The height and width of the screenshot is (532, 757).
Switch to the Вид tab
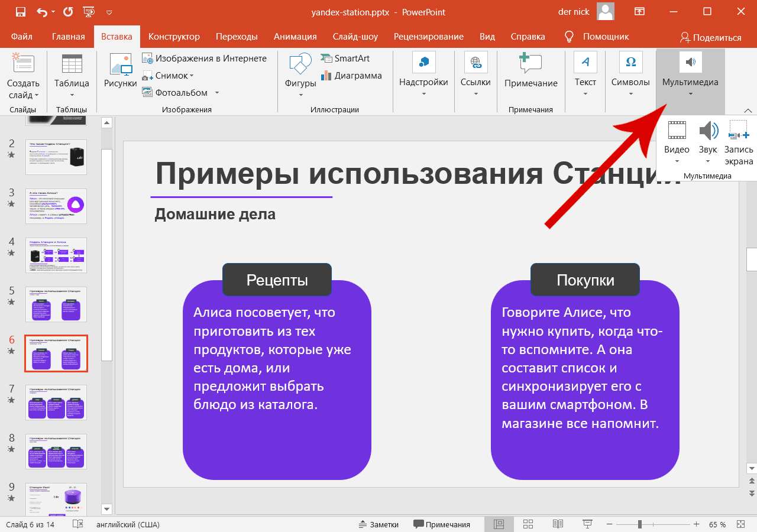point(487,37)
